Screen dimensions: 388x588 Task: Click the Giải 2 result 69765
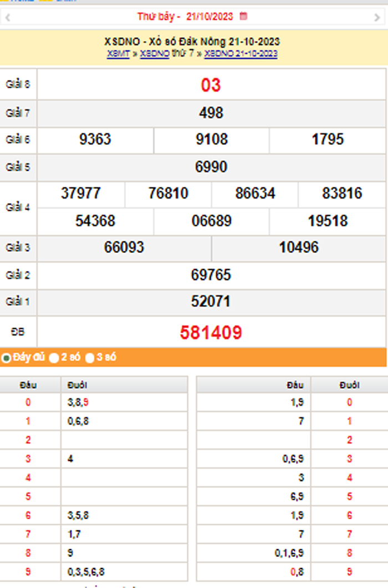click(x=211, y=275)
